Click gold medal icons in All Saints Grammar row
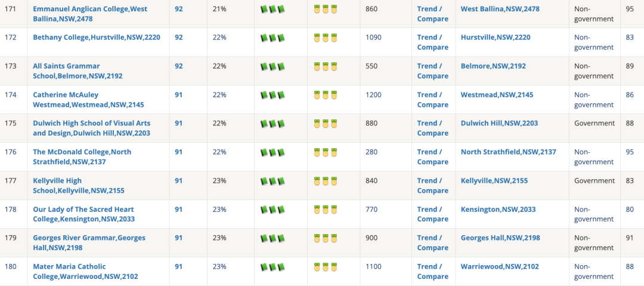644x286 pixels. click(326, 66)
